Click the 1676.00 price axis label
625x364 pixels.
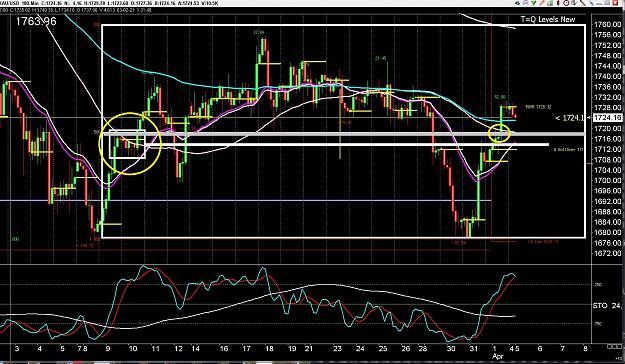(608, 243)
